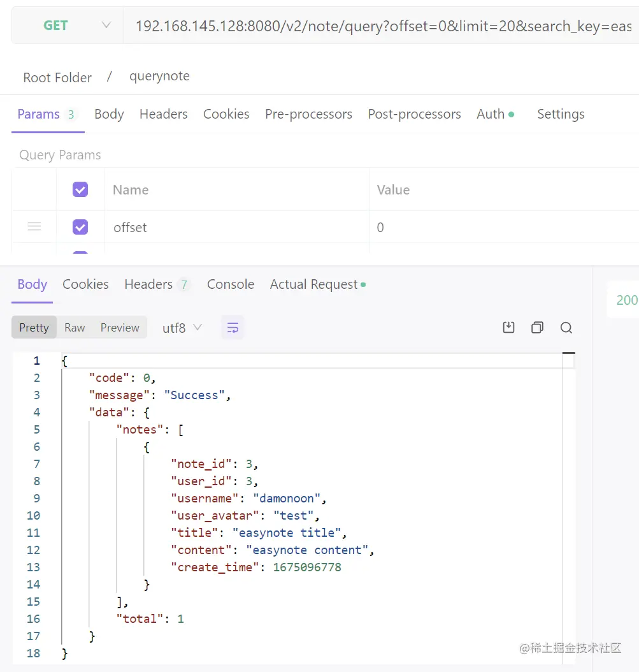Click the "message": "Success" line
This screenshot has height=672, width=639.
click(159, 395)
